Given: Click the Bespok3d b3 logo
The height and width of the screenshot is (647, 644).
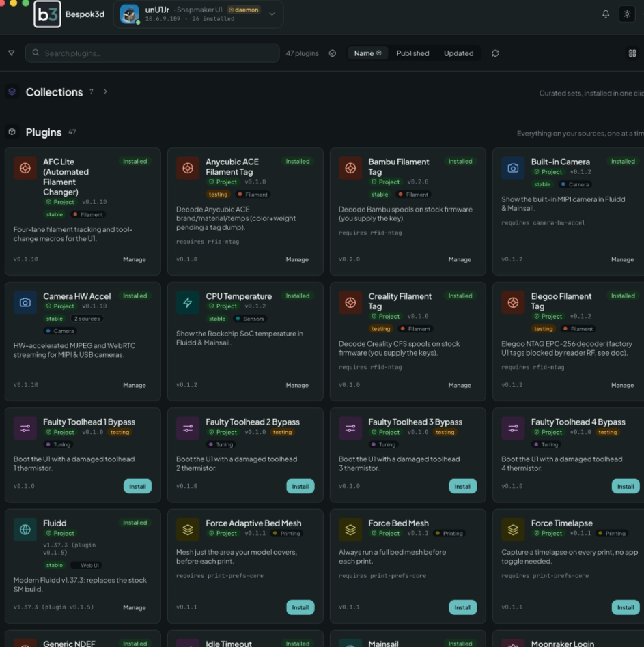Looking at the screenshot, I should tap(47, 14).
